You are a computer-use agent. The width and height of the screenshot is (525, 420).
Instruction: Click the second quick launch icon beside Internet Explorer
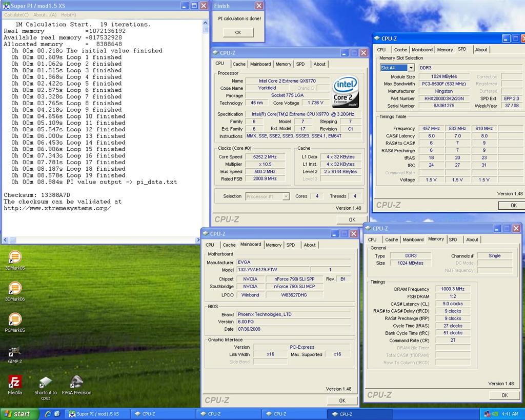pyautogui.click(x=57, y=414)
